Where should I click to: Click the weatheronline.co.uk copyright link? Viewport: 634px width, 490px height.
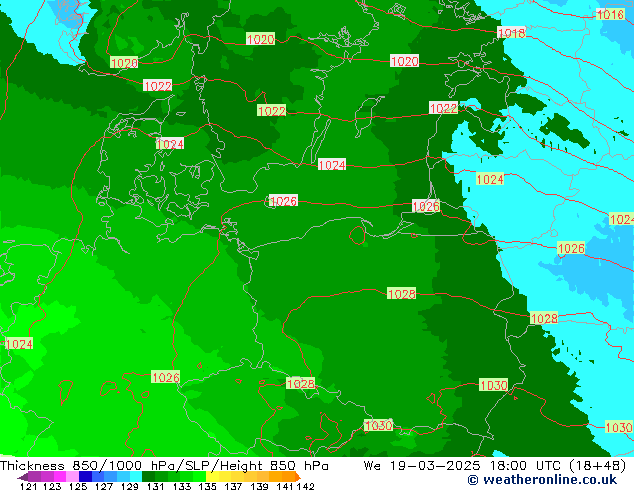542,480
